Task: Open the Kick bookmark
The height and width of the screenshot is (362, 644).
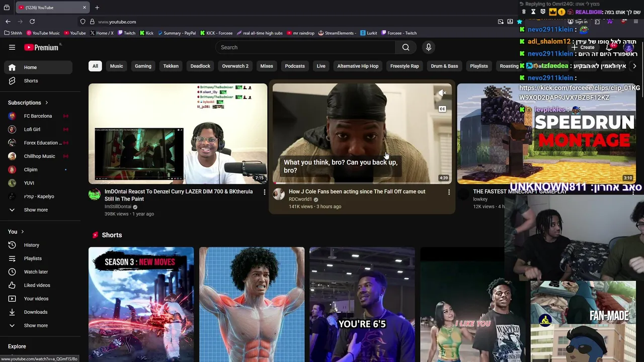Action: pyautogui.click(x=146, y=33)
